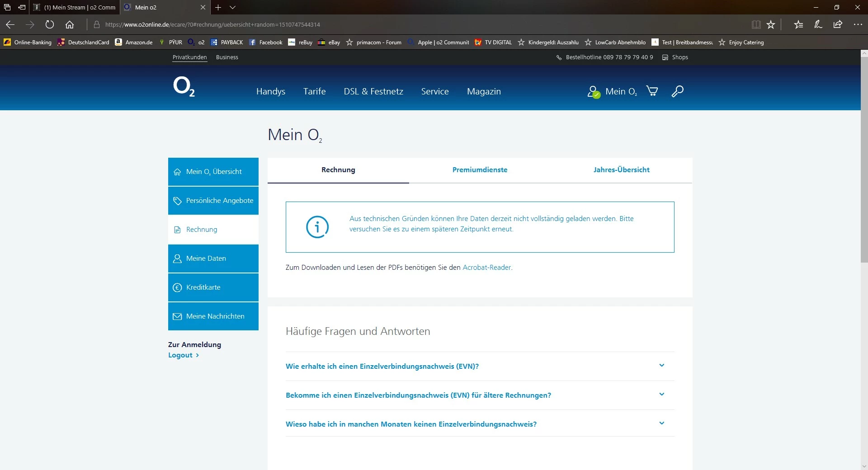Open the reBuy bookmark
Viewport: 868px width, 470px height.
tap(301, 42)
